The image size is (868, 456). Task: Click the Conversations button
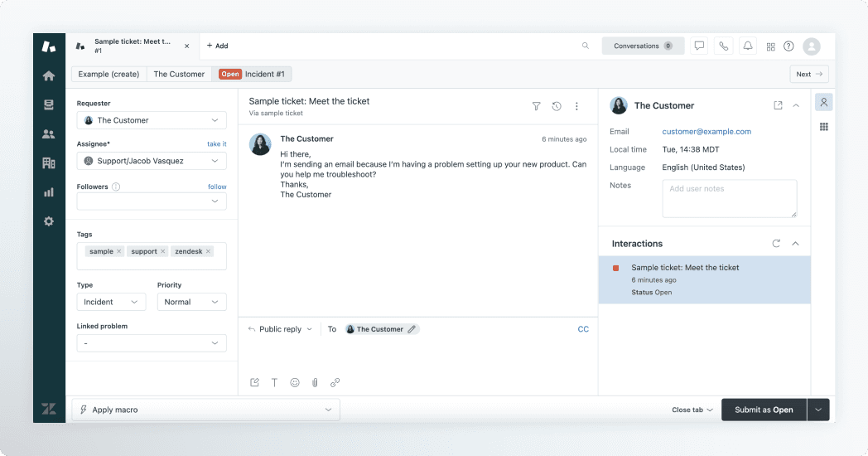tap(644, 46)
